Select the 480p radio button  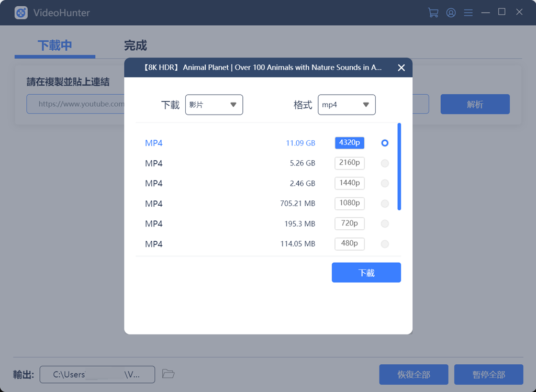385,244
